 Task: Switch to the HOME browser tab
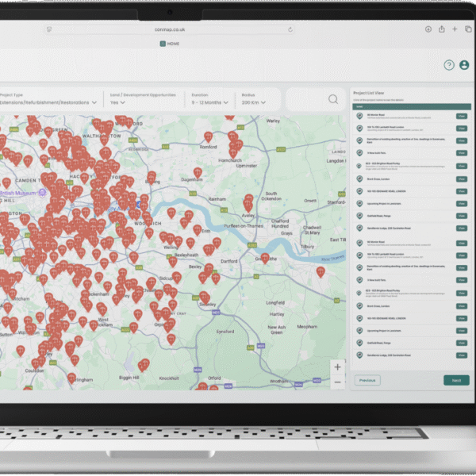pyautogui.click(x=169, y=44)
